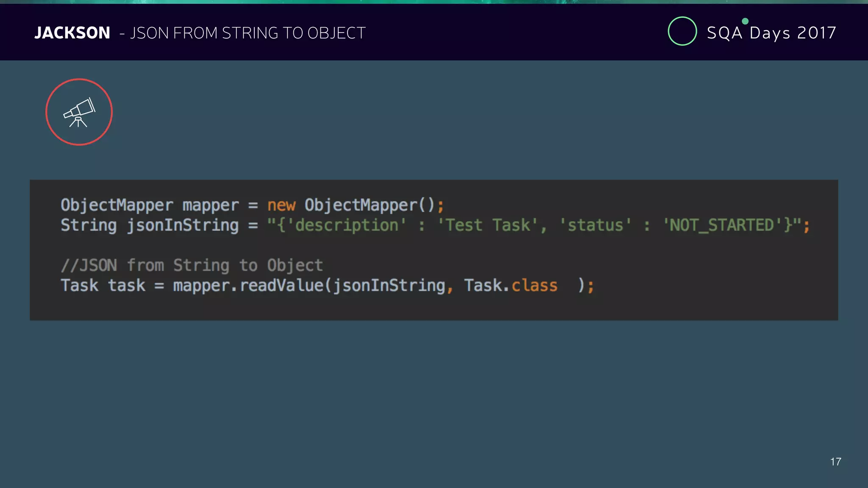
Task: Click slide page number 17
Action: click(x=835, y=462)
